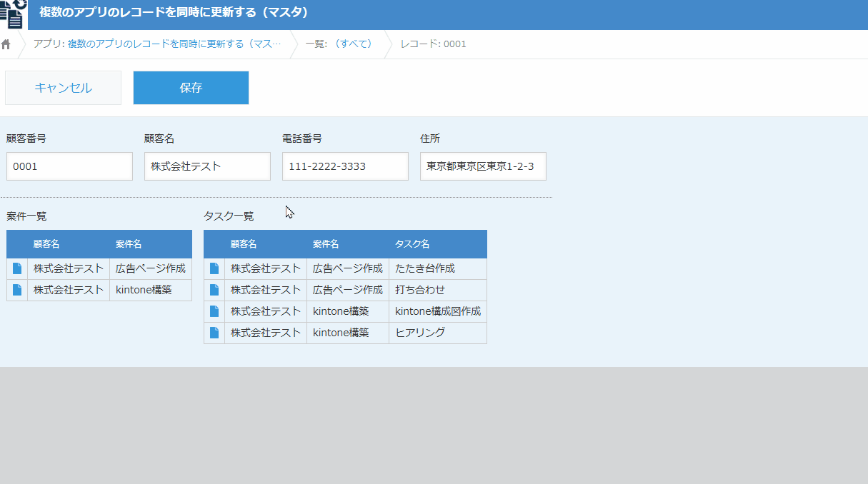Select タスク名 column header in タスク一覧
Screen dimensions: 868x484
point(438,244)
